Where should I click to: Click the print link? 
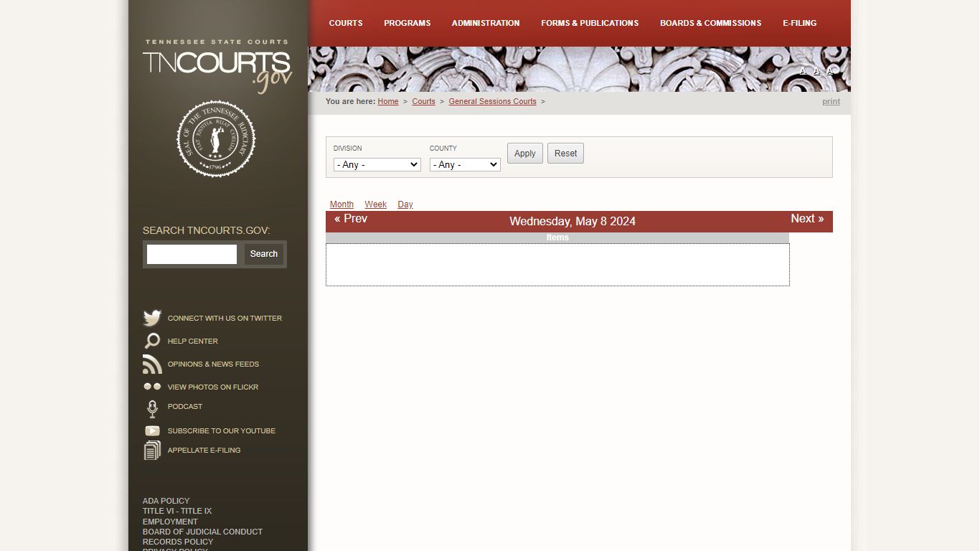pyautogui.click(x=831, y=102)
